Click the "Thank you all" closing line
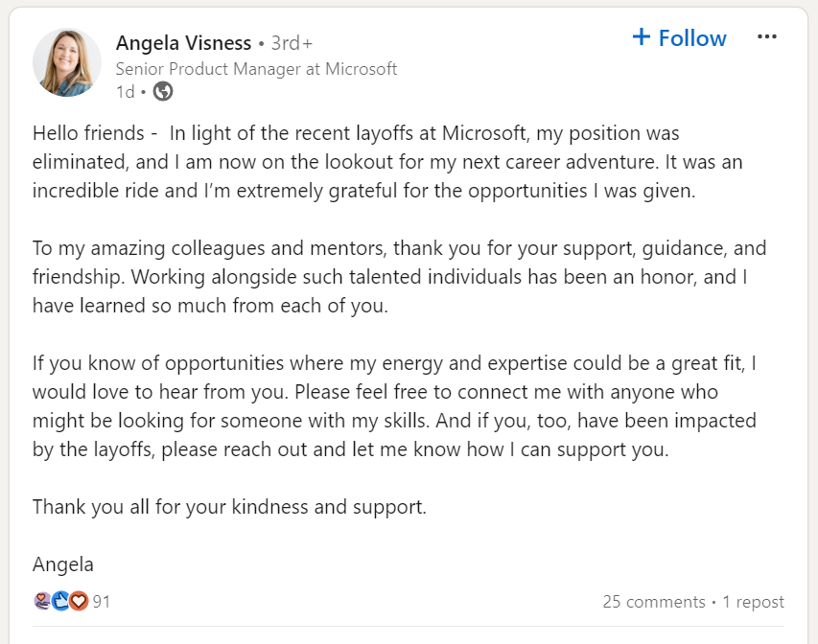The height and width of the screenshot is (644, 818). click(x=229, y=507)
